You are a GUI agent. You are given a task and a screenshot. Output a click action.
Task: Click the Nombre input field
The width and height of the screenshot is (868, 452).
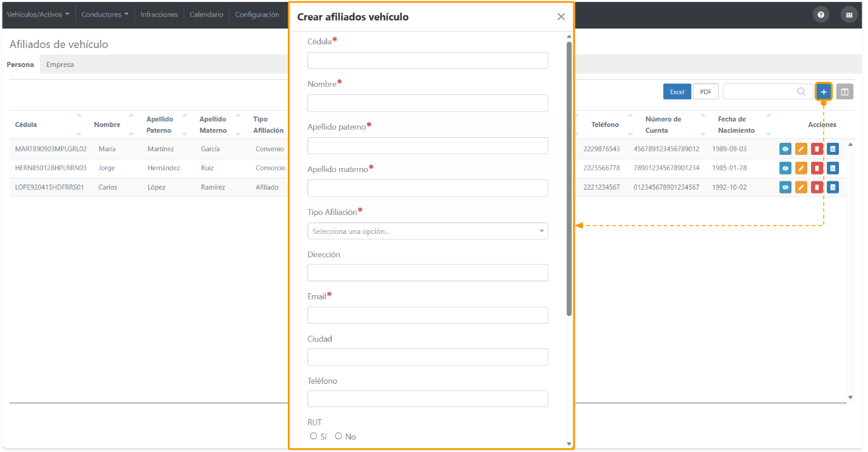click(428, 103)
